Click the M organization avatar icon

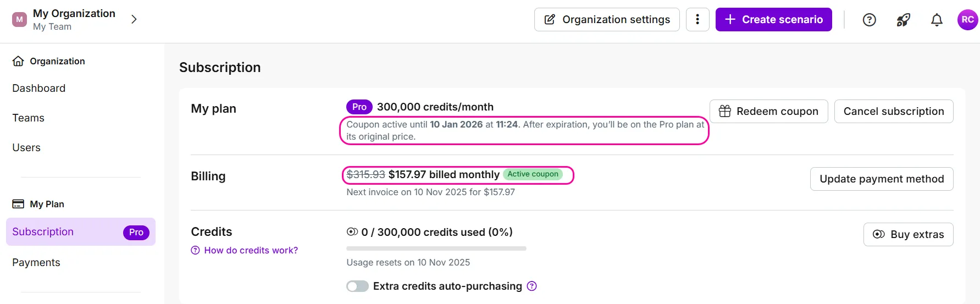19,20
